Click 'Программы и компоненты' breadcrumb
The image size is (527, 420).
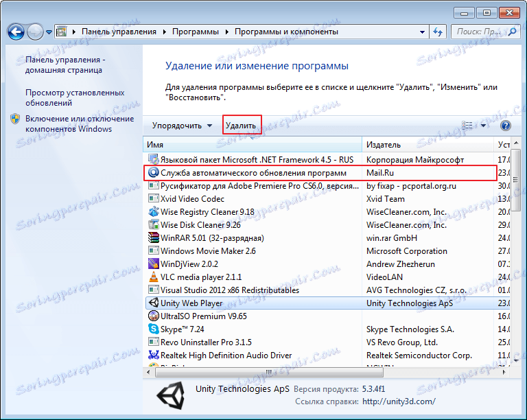pyautogui.click(x=286, y=32)
